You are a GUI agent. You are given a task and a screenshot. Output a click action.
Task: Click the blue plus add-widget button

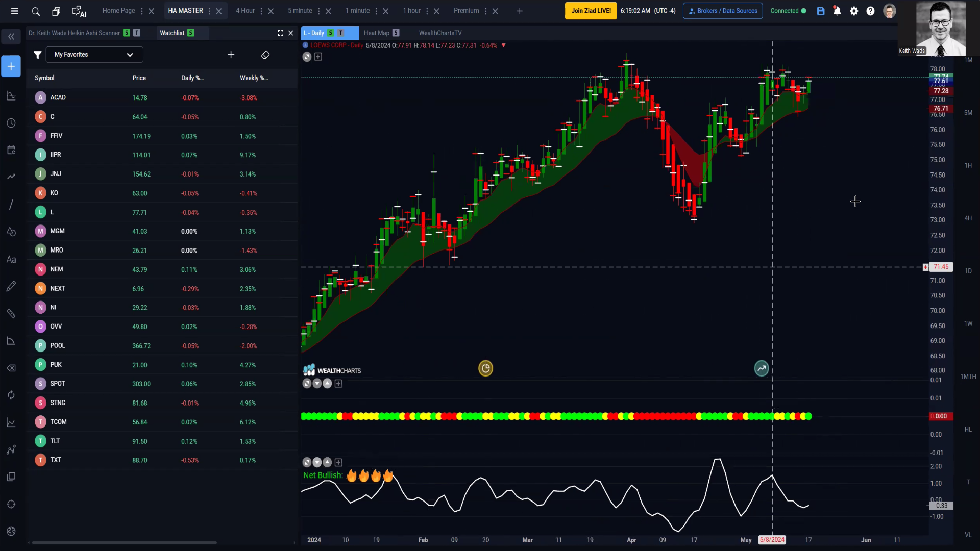pos(11,66)
